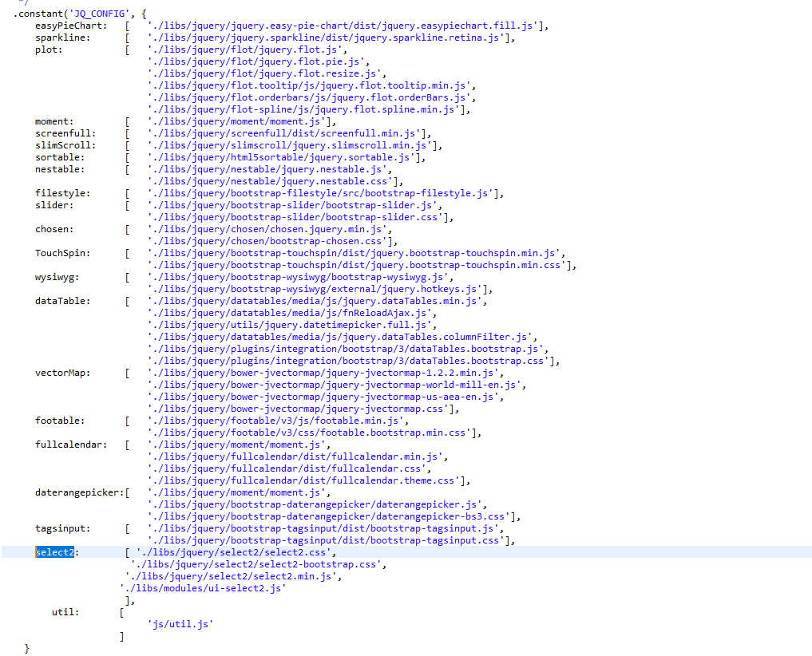Click the chosen.jquery.min.js path
Screen dimensions: 812x656
267,229
